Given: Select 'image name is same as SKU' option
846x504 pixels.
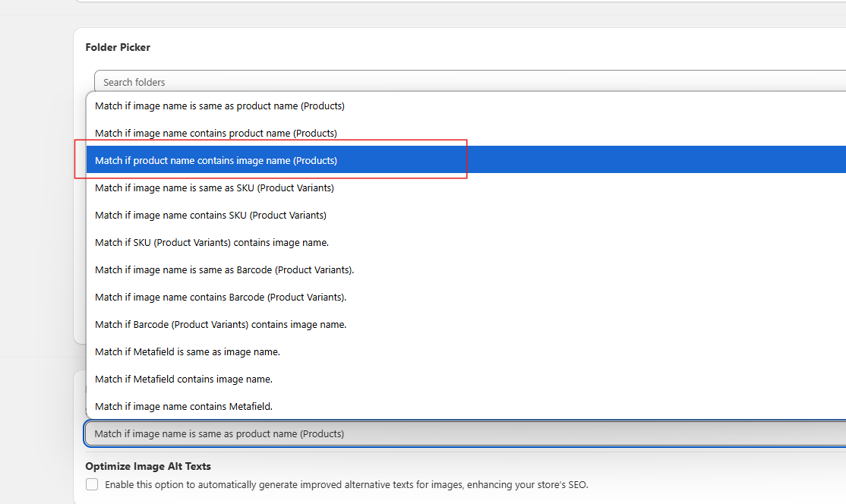Looking at the screenshot, I should tap(214, 188).
